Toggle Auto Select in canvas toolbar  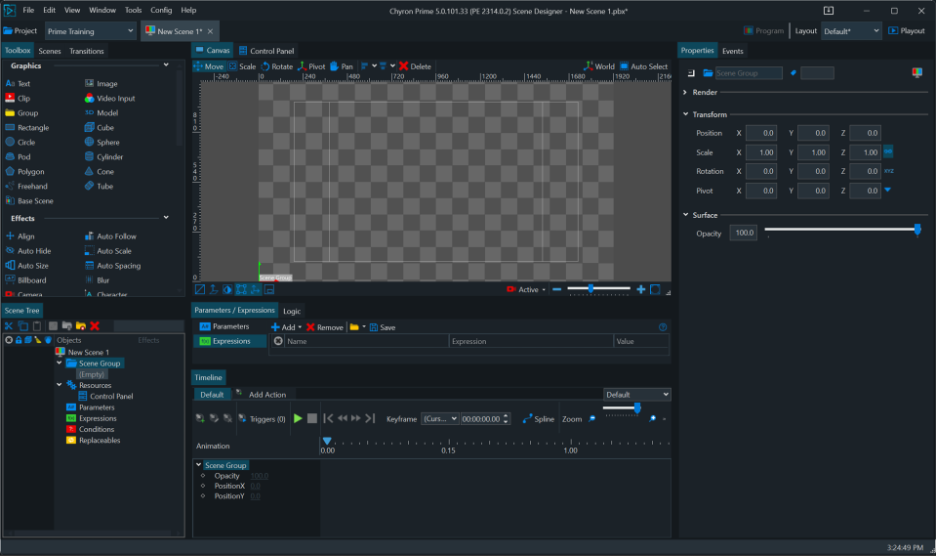tap(643, 67)
